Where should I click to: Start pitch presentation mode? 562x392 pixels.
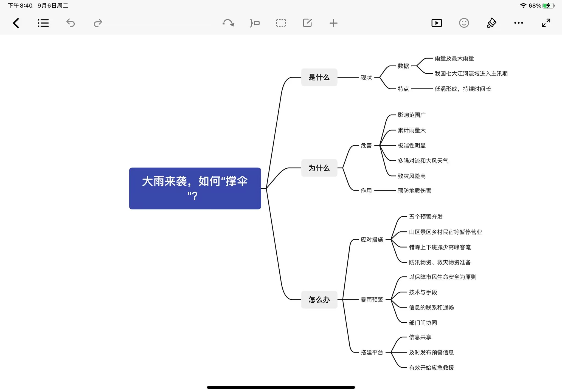[437, 23]
